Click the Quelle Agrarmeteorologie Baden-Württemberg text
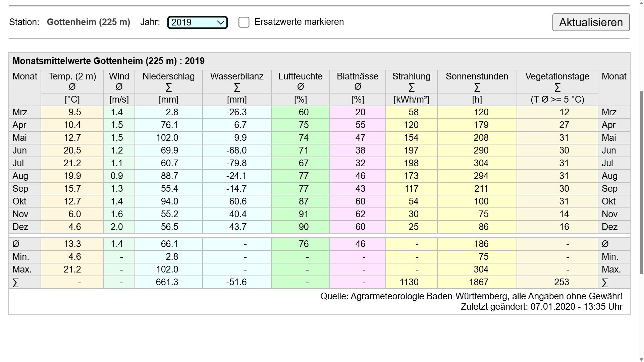Viewport: 644px width, 362px height. [x=471, y=296]
